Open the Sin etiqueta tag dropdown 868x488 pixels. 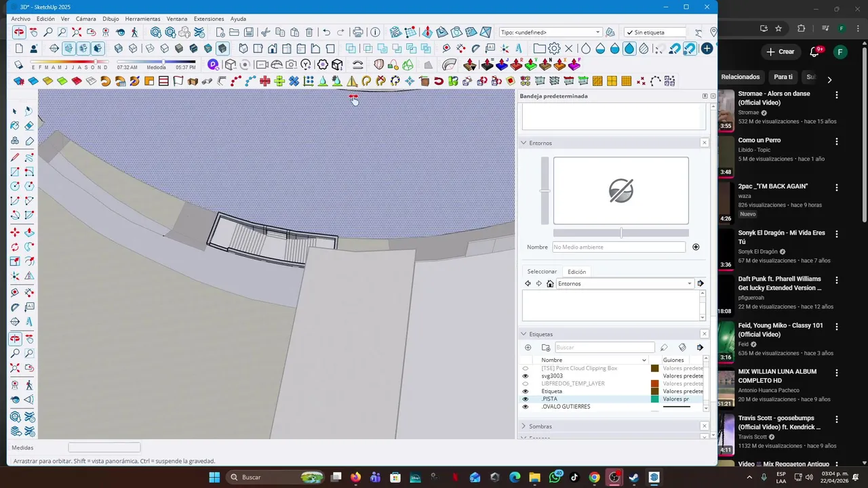(x=655, y=32)
